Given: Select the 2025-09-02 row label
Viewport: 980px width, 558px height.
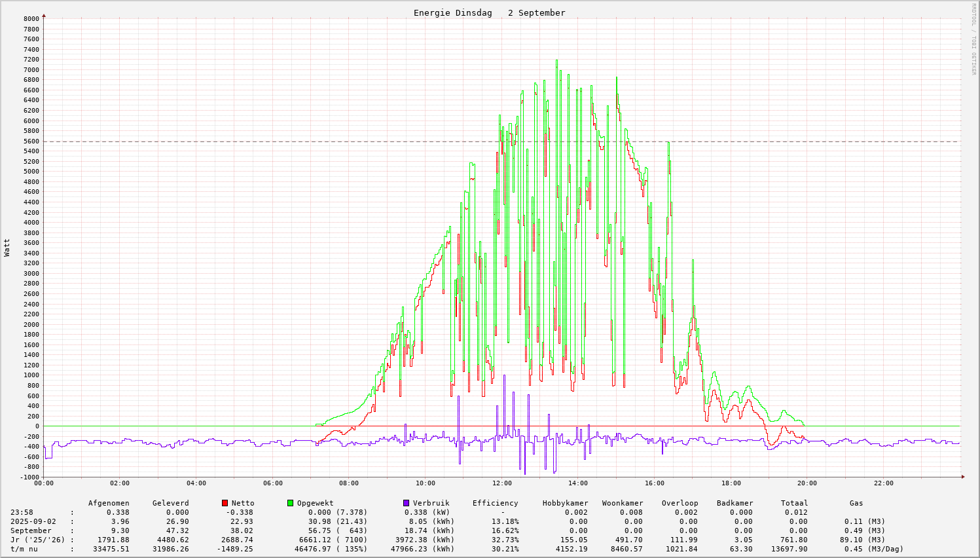Looking at the screenshot, I should pos(33,521).
